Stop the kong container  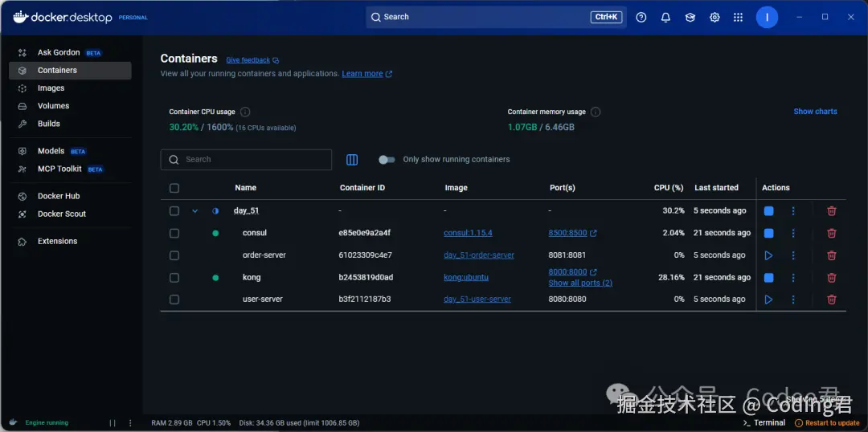click(x=768, y=277)
